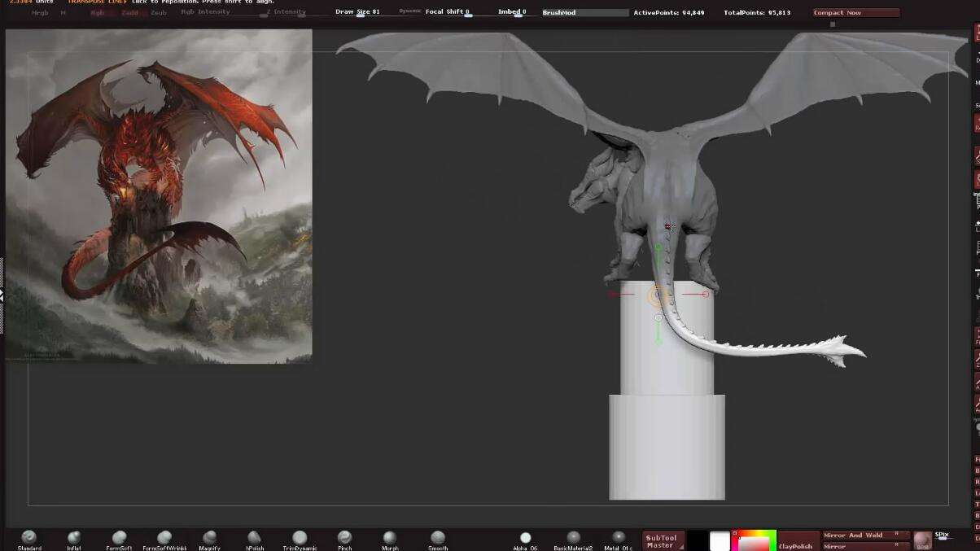This screenshot has height=551, width=980.
Task: Click the white main color swatch
Action: coord(720,541)
